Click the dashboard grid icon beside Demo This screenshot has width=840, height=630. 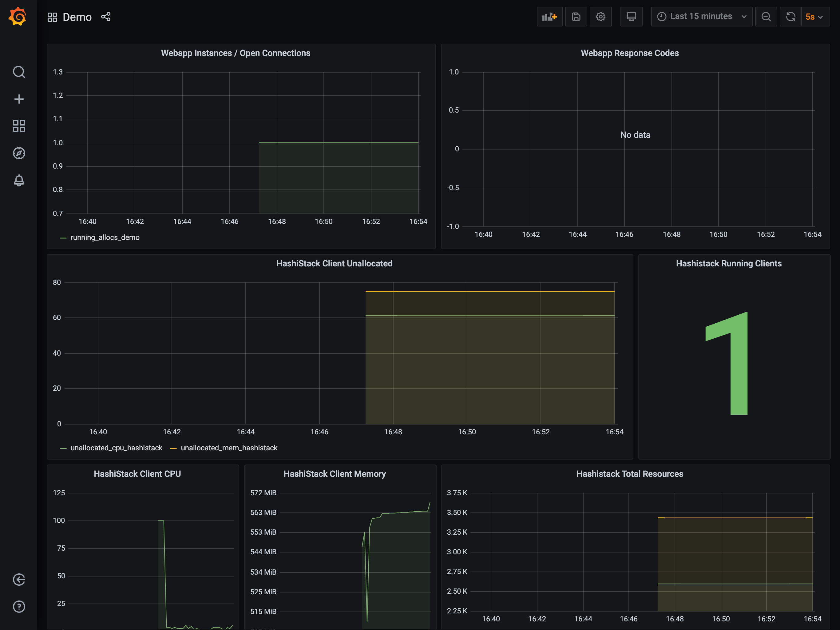pos(52,17)
